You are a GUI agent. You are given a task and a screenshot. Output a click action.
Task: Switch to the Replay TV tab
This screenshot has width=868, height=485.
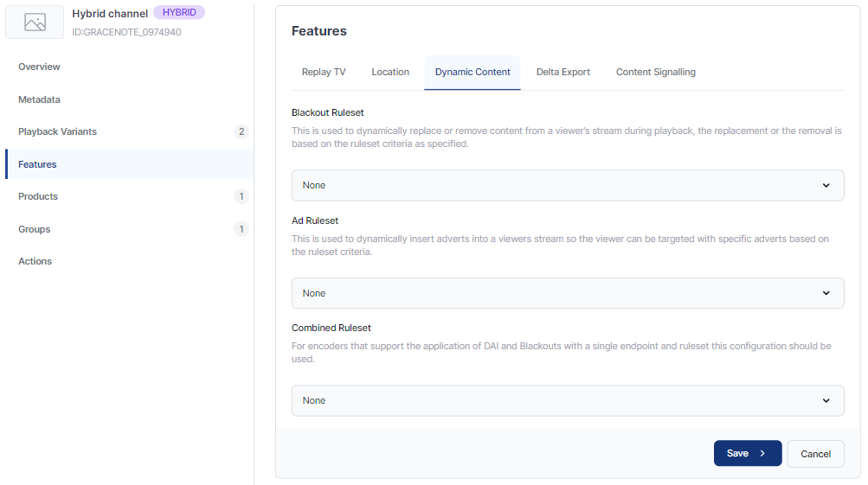324,72
